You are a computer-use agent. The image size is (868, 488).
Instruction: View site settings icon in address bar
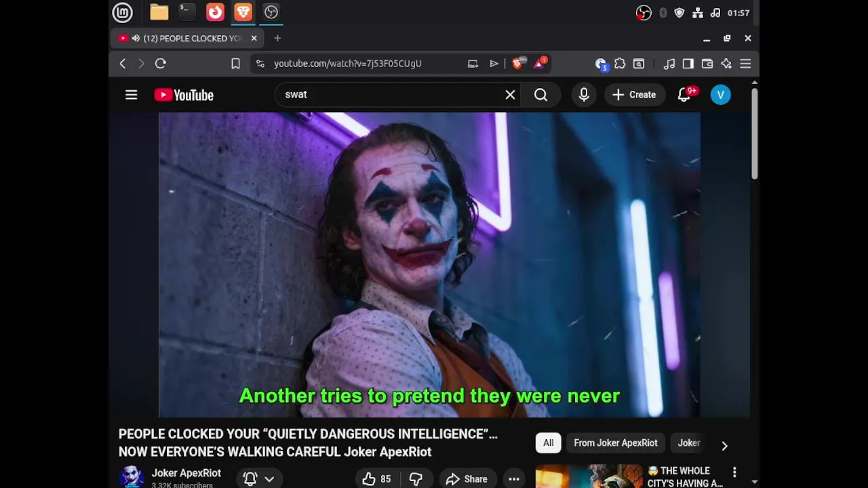coord(260,64)
